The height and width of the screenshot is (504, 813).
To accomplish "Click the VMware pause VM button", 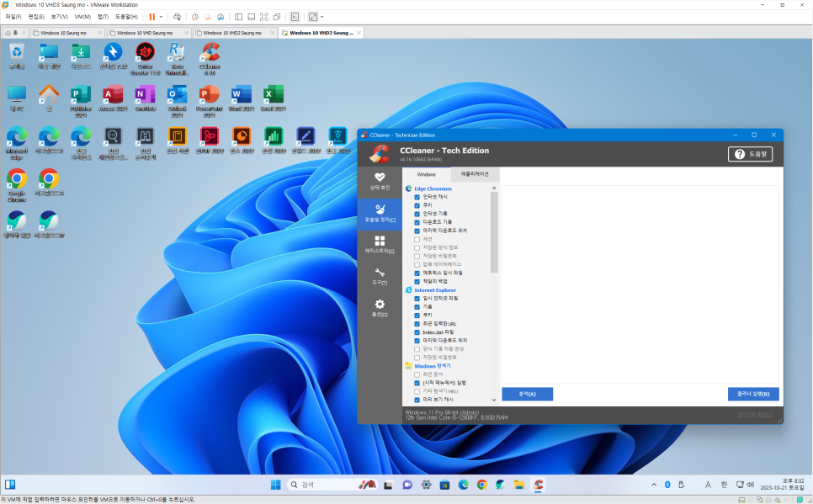I will point(152,17).
